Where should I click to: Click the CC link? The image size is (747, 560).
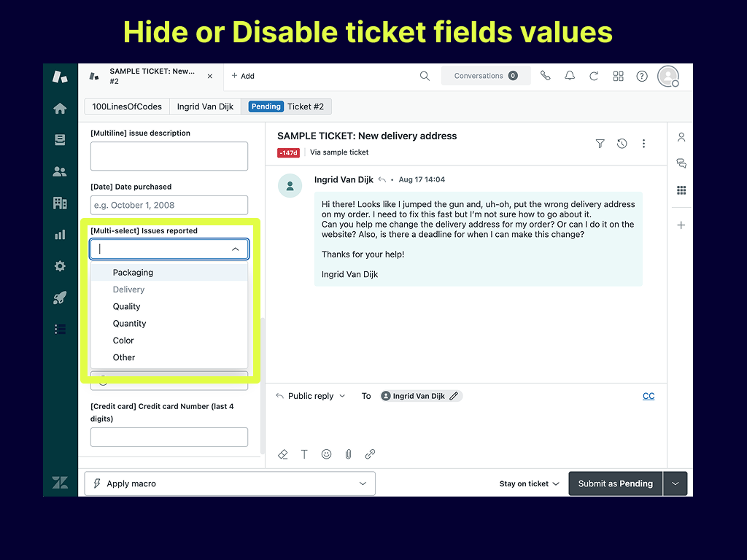pos(649,396)
